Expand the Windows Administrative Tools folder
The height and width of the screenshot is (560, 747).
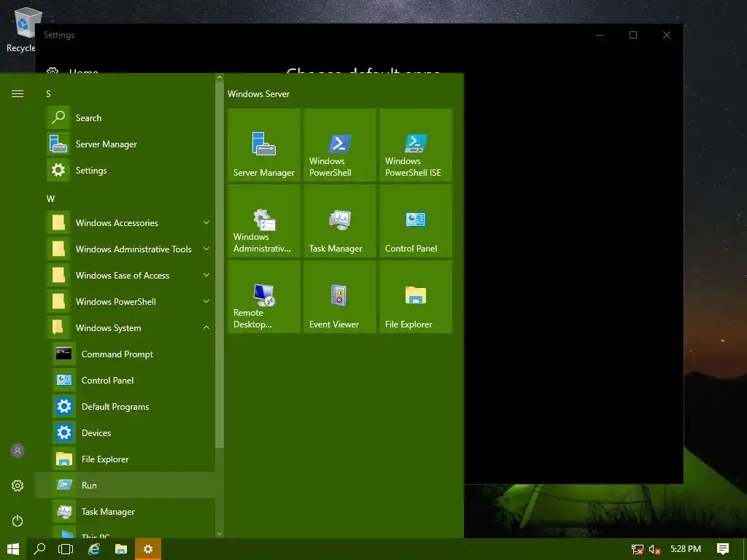tap(125, 249)
